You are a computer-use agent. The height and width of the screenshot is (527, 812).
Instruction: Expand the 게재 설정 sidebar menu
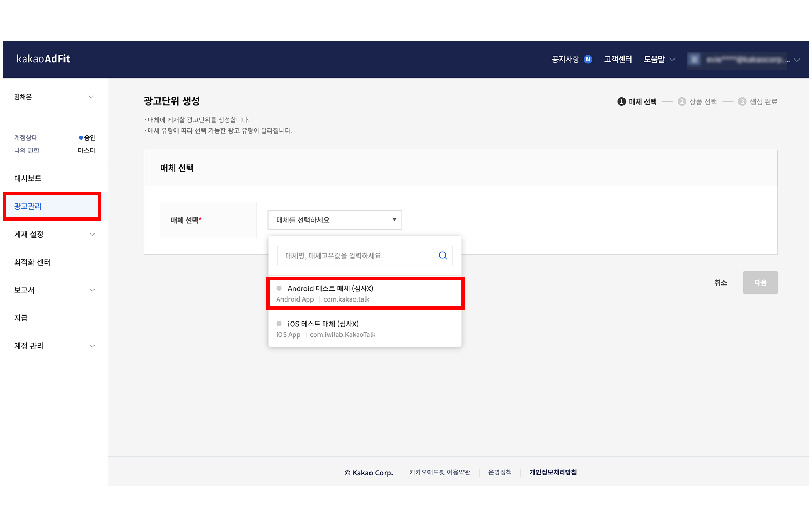point(54,235)
